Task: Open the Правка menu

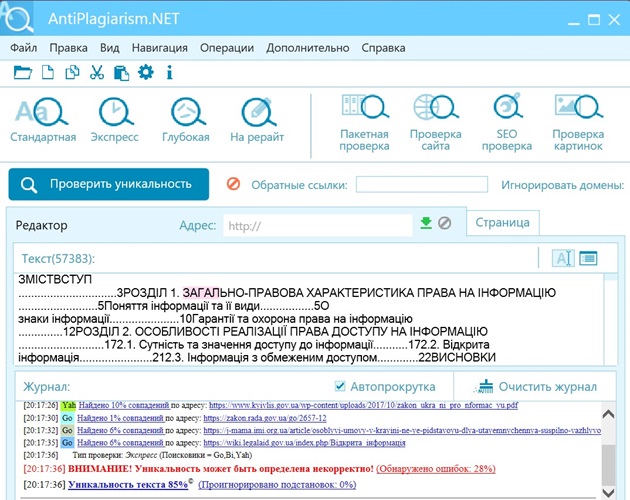Action: tap(68, 48)
